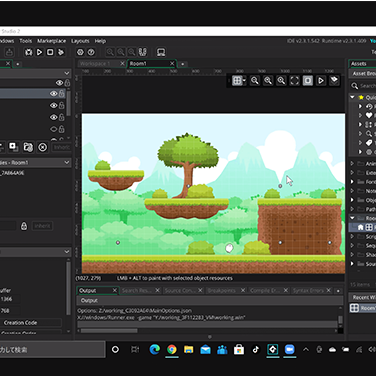Add a new workspace tab after Room1
Viewport: 376px width, 376px height.
[x=182, y=64]
